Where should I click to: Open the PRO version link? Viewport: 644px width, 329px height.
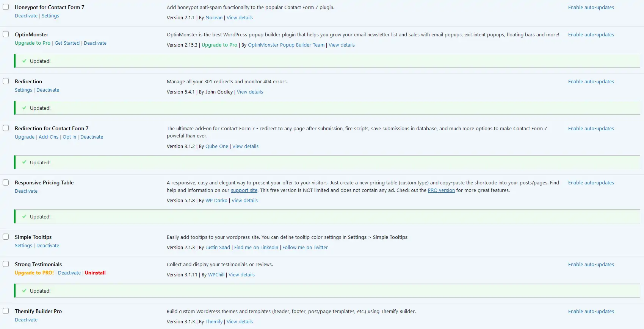click(x=441, y=190)
